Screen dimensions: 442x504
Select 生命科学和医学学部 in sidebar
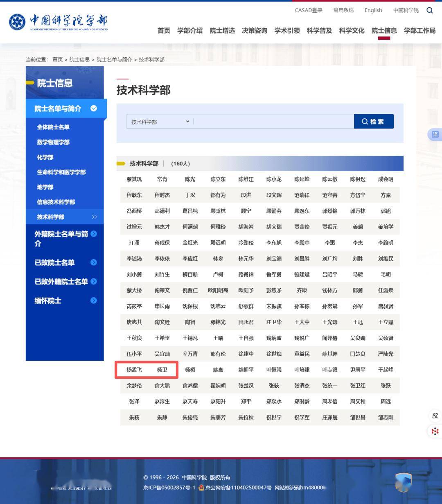pyautogui.click(x=61, y=172)
